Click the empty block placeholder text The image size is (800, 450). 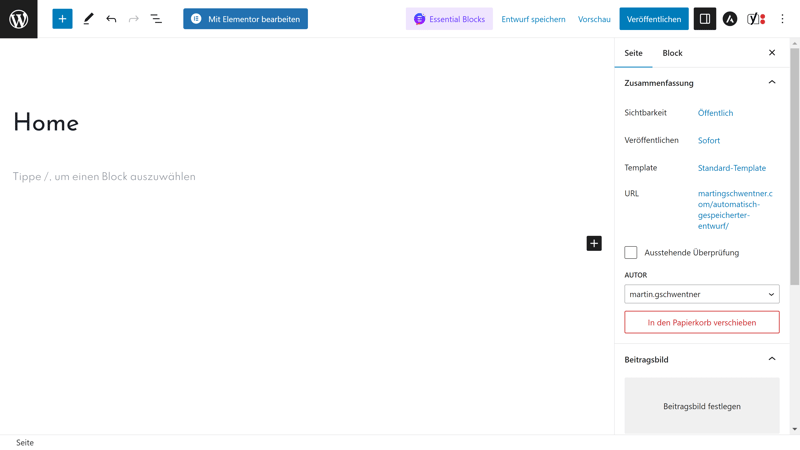(104, 177)
